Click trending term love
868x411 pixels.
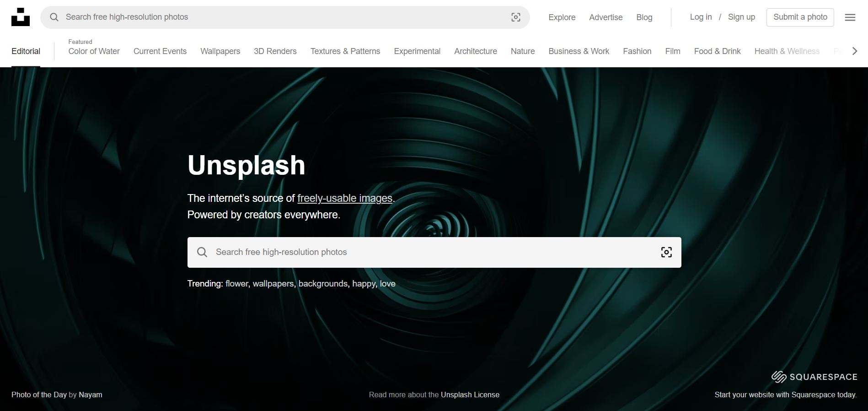(387, 284)
